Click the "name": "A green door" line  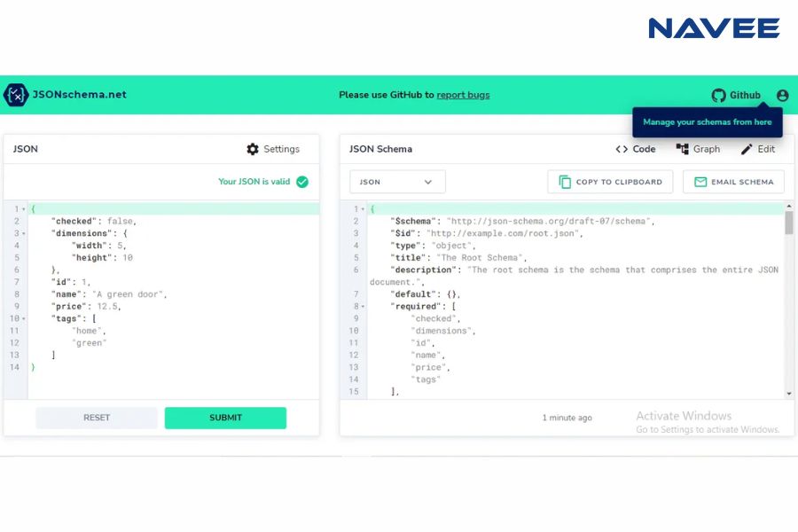(109, 294)
